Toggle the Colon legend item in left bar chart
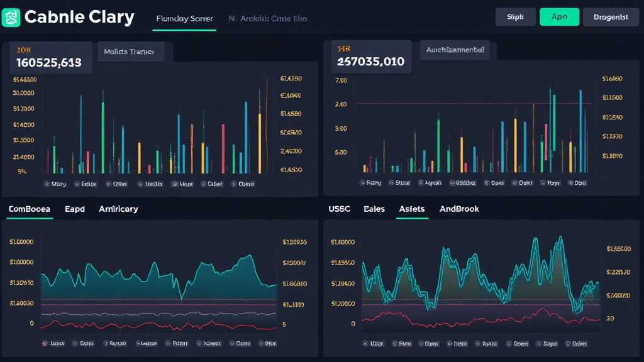The image size is (644, 362). coord(242,184)
